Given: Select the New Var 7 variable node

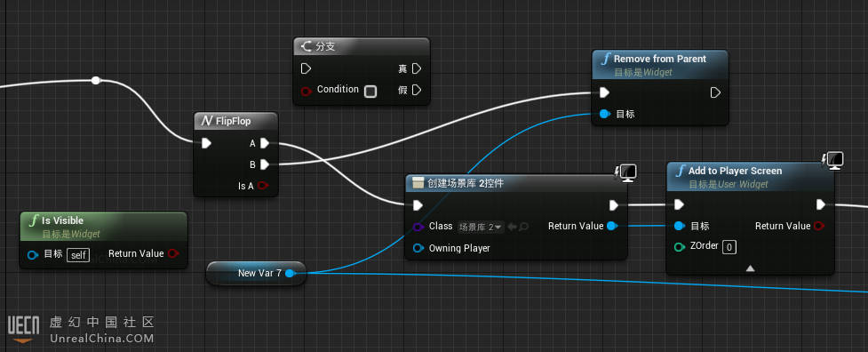Looking at the screenshot, I should click(256, 274).
